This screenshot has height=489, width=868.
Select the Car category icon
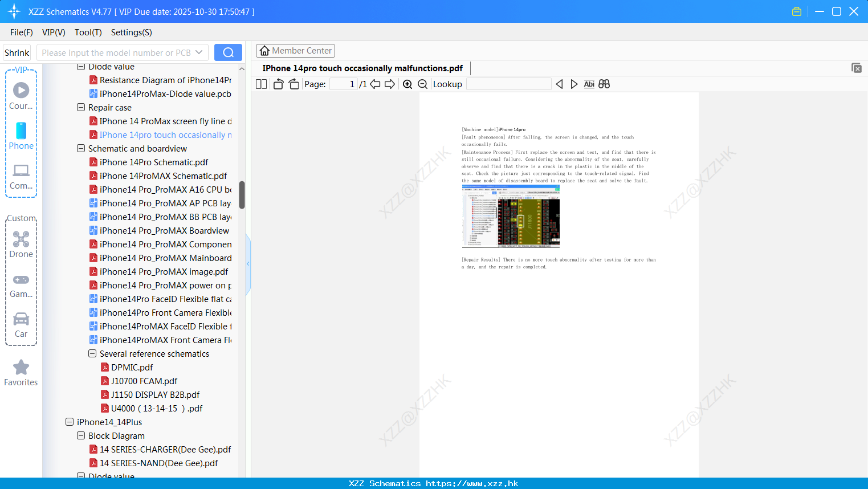coord(21,319)
